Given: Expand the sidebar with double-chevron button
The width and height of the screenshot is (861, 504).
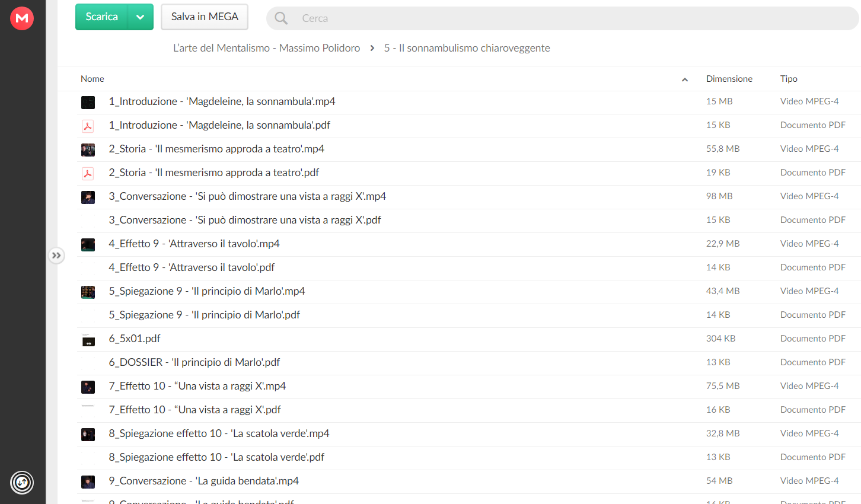Looking at the screenshot, I should (56, 256).
